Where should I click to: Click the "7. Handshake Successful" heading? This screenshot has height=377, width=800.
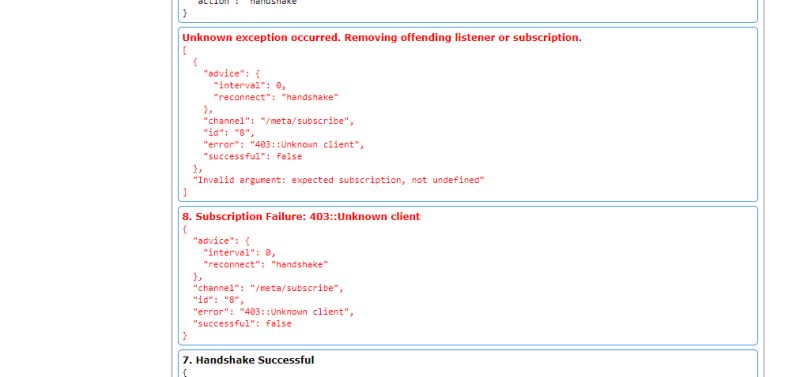[248, 360]
